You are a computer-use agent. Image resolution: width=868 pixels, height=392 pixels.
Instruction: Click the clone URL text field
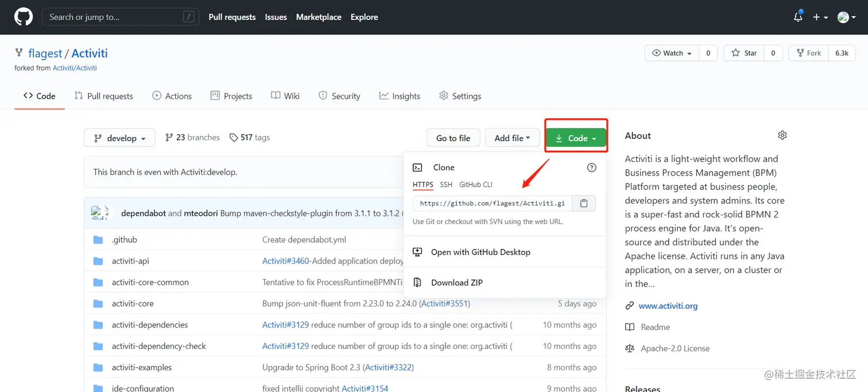(493, 203)
